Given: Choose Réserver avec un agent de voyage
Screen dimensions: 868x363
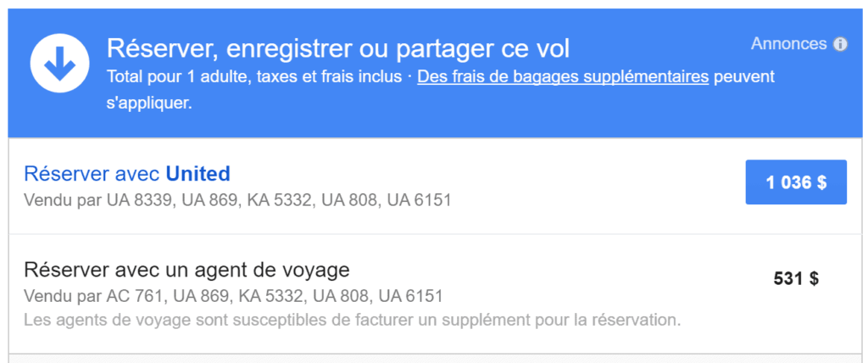Looking at the screenshot, I should click(x=186, y=271).
